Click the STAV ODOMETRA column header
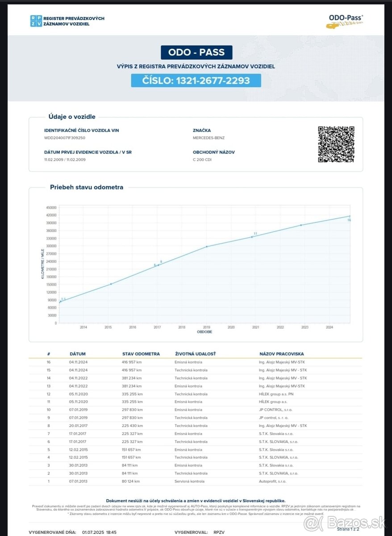 [141, 354]
